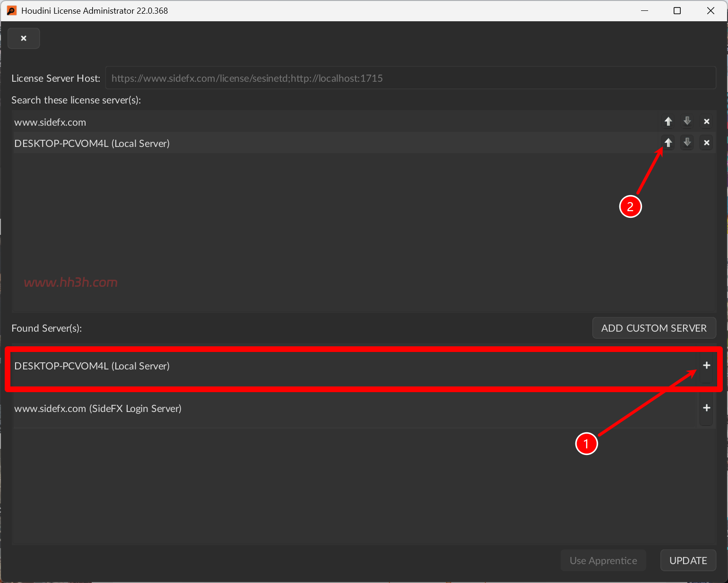Move DESKTOP-PCVOM4L local server down
The image size is (728, 583).
[687, 142]
